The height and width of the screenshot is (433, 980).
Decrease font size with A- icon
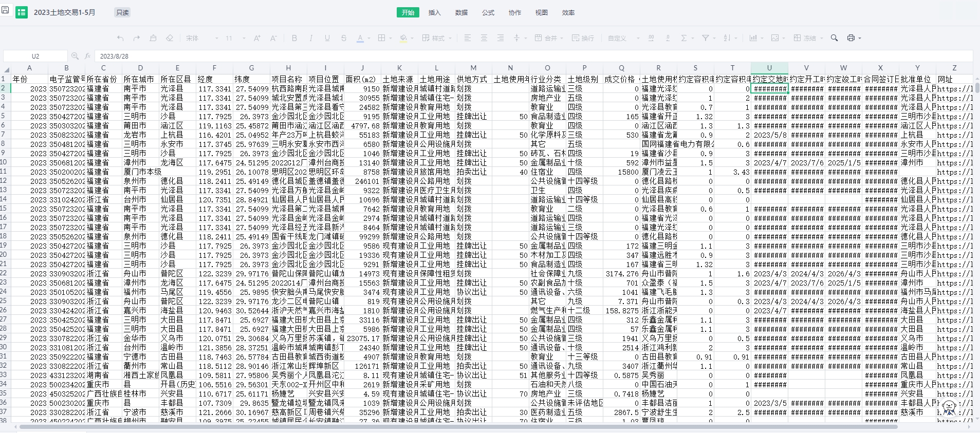click(273, 38)
